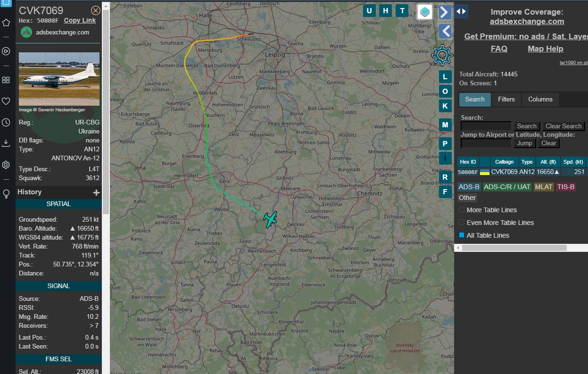Click the lightbulb icon in sidebar

pyautogui.click(x=6, y=194)
